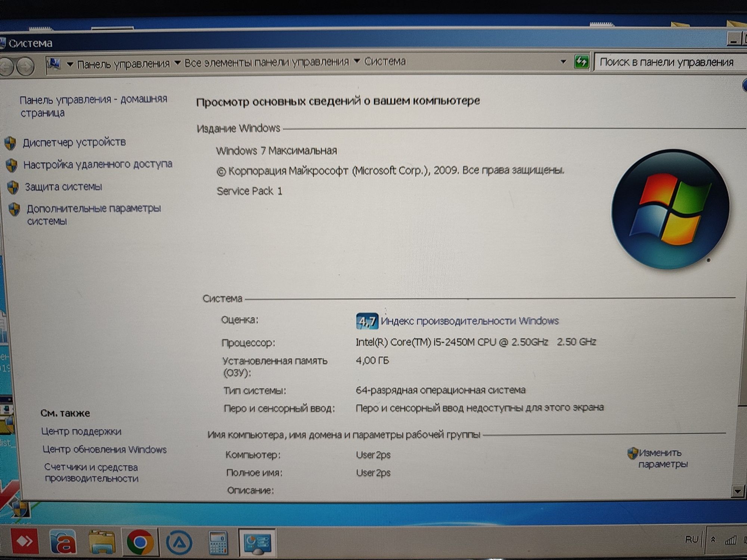The height and width of the screenshot is (560, 747).
Task: Open Windows Explorer folder taskbar icon
Action: coord(101,542)
